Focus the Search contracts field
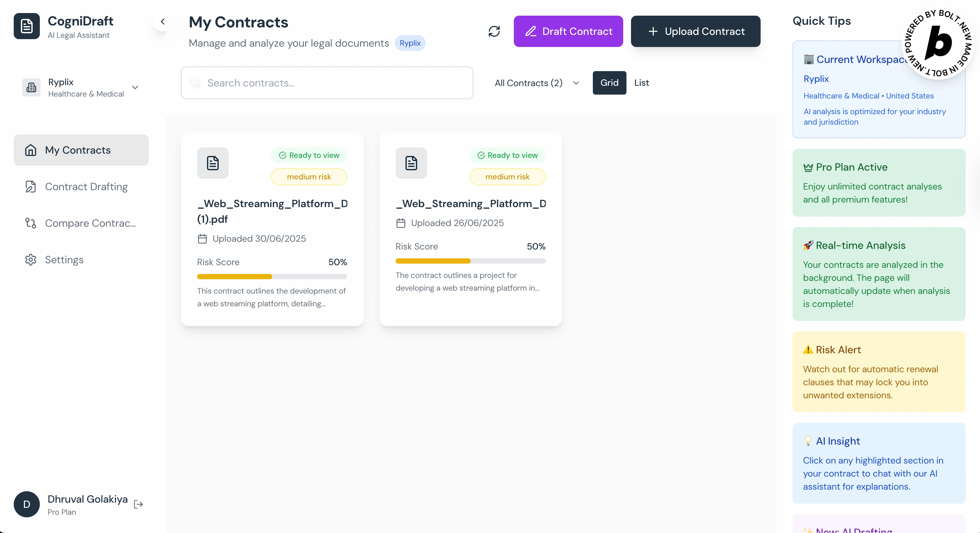The width and height of the screenshot is (980, 533). [x=327, y=83]
